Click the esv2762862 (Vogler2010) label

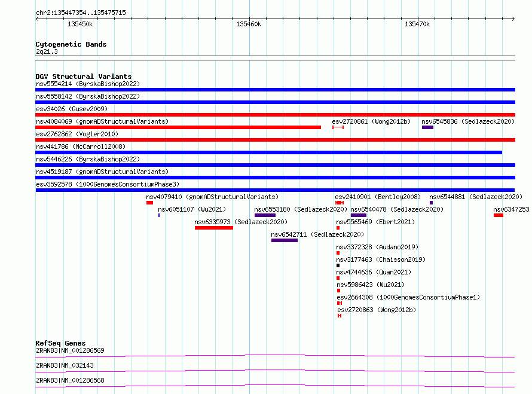(x=77, y=134)
